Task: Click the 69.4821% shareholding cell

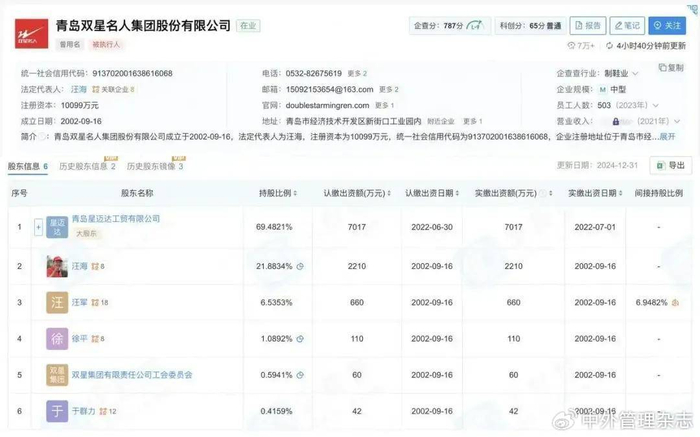Action: pyautogui.click(x=274, y=227)
